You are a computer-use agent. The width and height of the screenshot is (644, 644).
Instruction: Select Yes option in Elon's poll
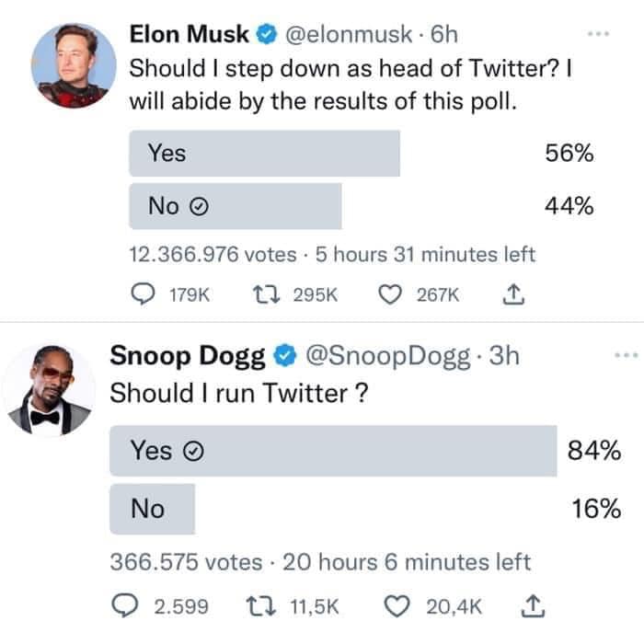(264, 154)
